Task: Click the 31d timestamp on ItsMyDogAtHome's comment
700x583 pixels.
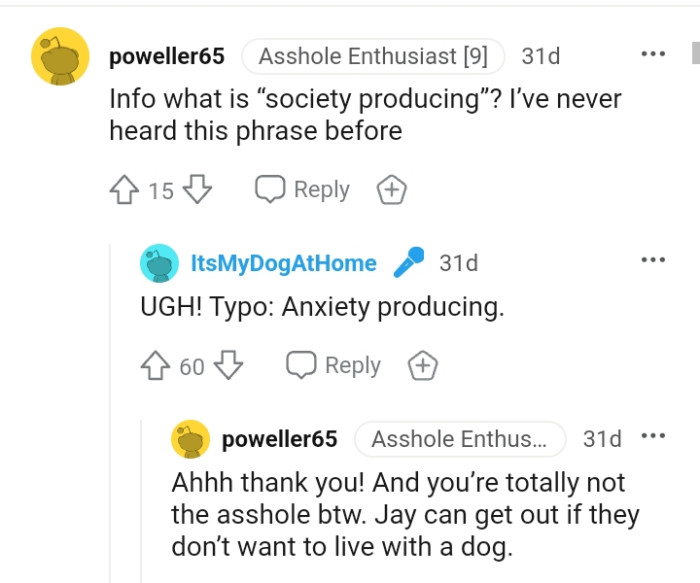Action: pyautogui.click(x=458, y=264)
